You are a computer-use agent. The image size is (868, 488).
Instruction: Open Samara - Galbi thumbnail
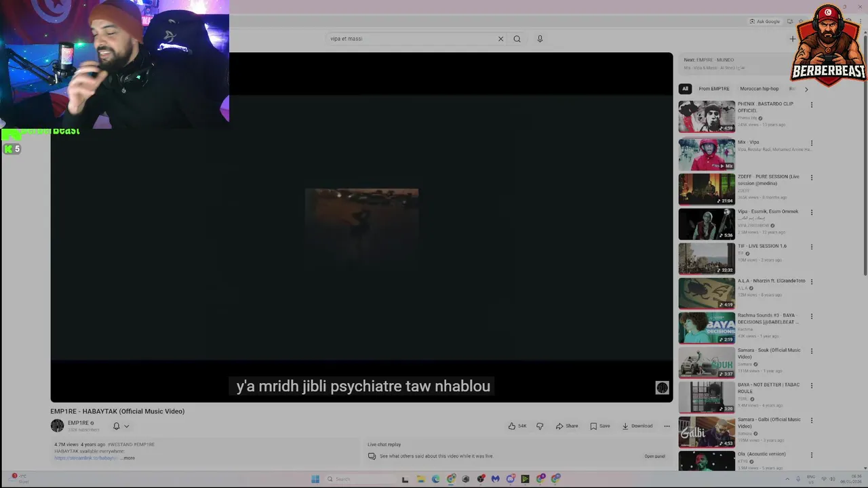[707, 432]
